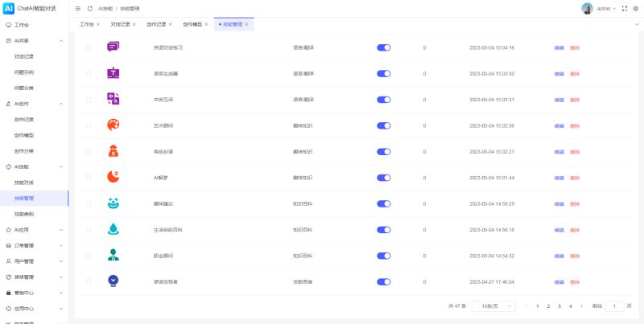Click the teal smiley icon of 趣味建议
Screen dimensions: 644x324
click(x=113, y=203)
